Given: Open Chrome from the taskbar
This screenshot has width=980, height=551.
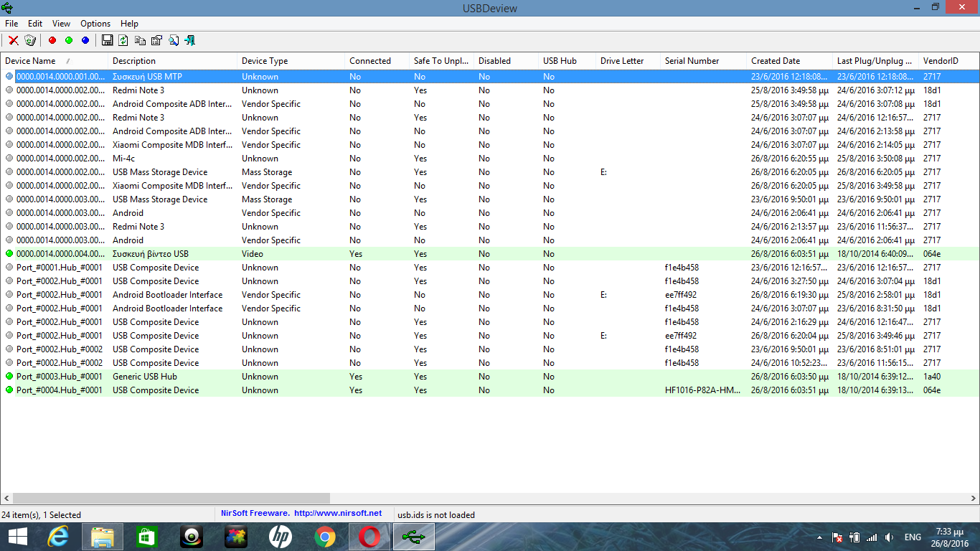Looking at the screenshot, I should 325,537.
